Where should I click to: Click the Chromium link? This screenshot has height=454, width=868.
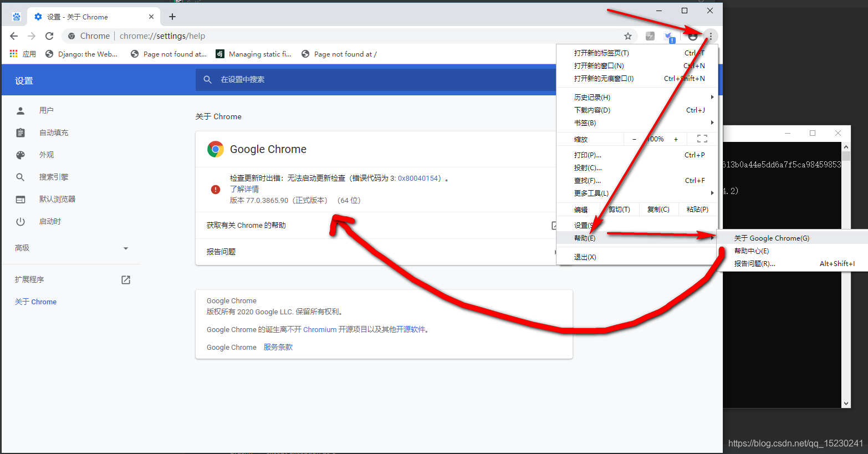(320, 329)
